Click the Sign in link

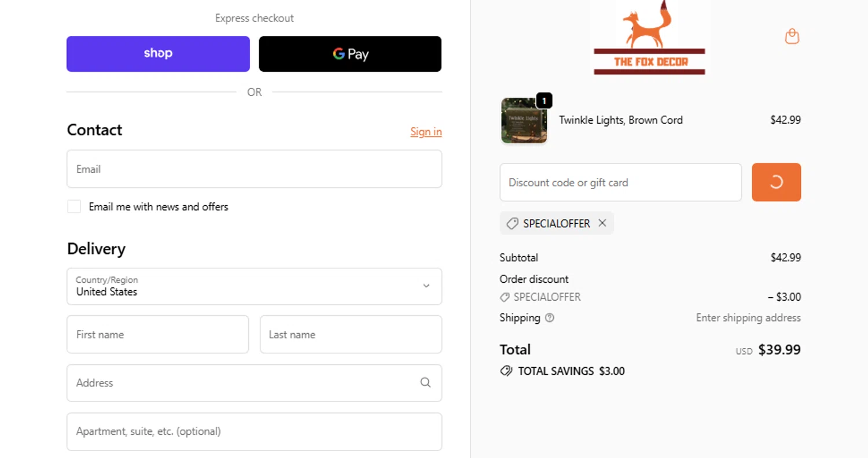point(426,132)
